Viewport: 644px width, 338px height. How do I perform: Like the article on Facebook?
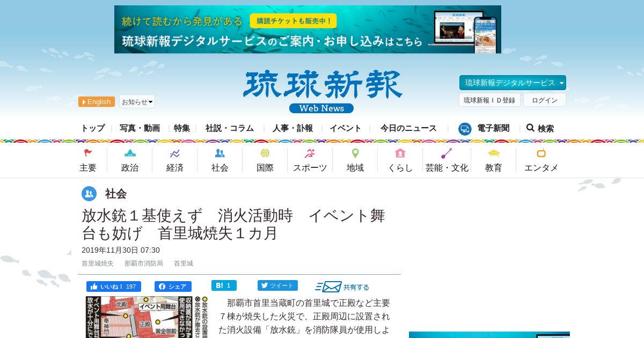[114, 286]
